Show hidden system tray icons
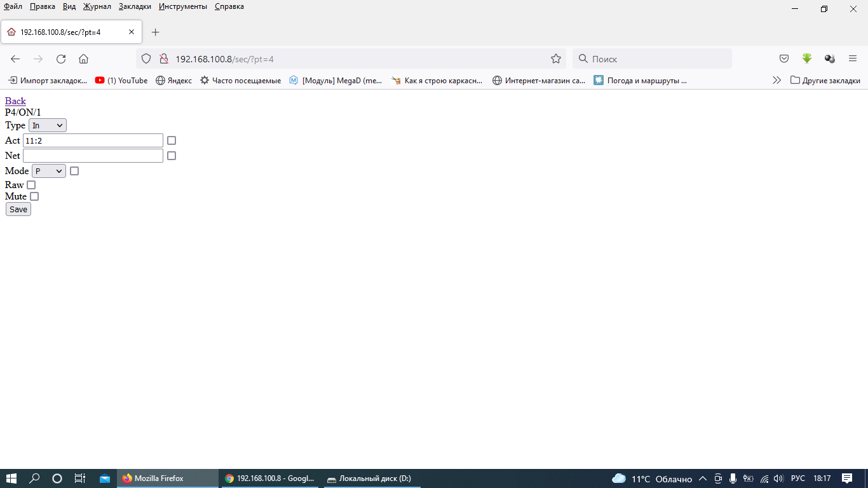Viewport: 868px width, 488px height. 703,478
